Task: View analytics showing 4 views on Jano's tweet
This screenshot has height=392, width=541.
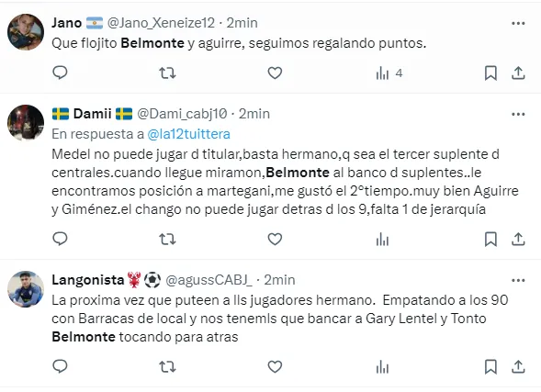Action: (x=389, y=73)
